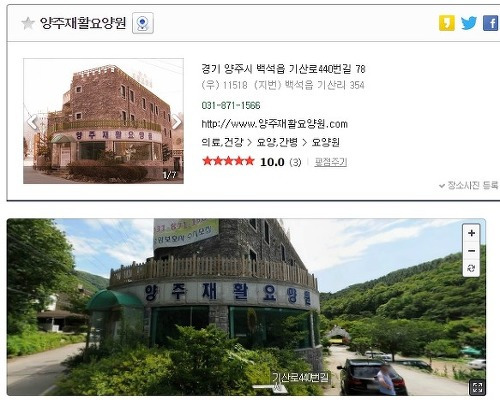Open the brick building photo thumbnail
This screenshot has height=400, width=500.
103,121
